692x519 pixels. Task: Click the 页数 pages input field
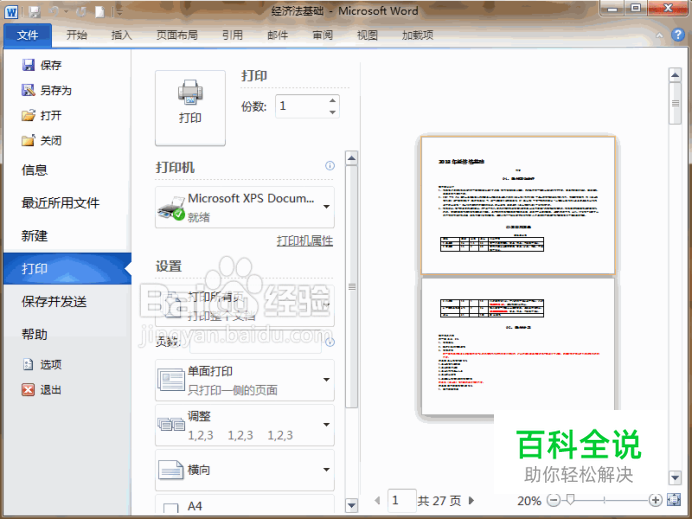click(255, 342)
